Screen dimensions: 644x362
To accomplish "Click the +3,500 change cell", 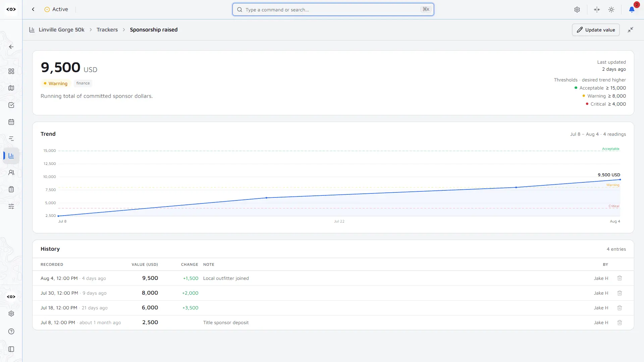I will [190, 308].
